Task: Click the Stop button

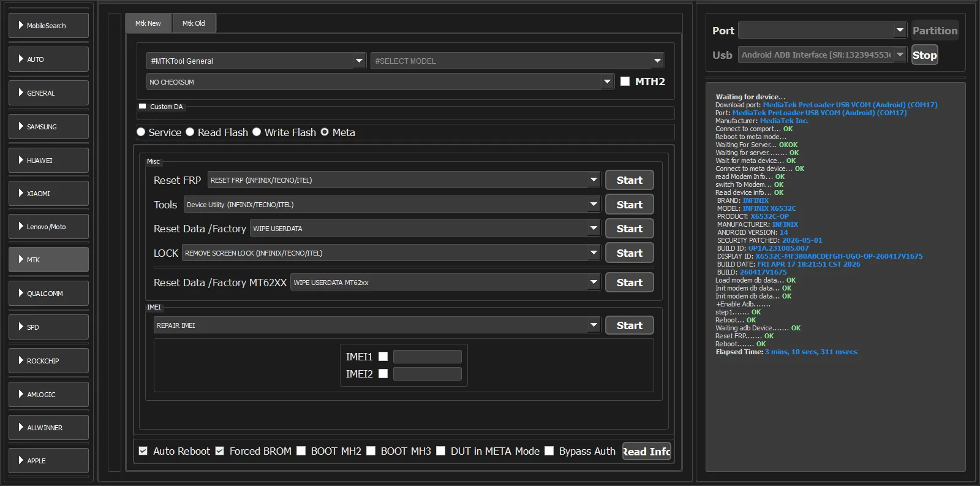Action: (x=925, y=55)
